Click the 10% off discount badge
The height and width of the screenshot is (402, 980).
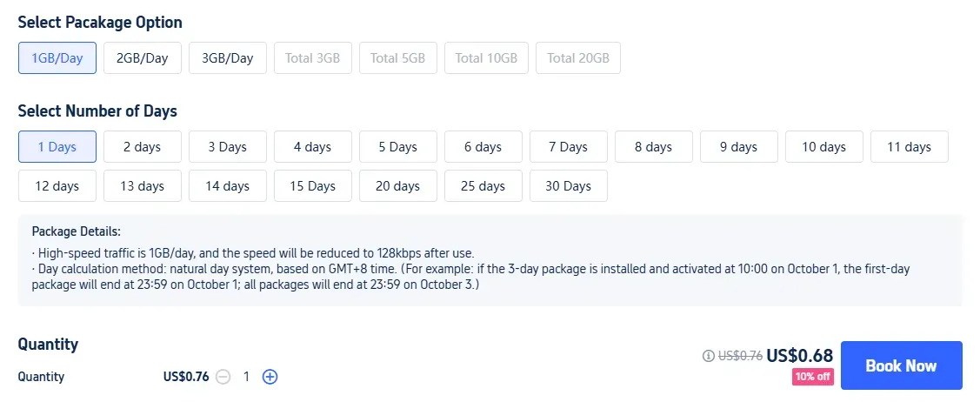pos(812,377)
